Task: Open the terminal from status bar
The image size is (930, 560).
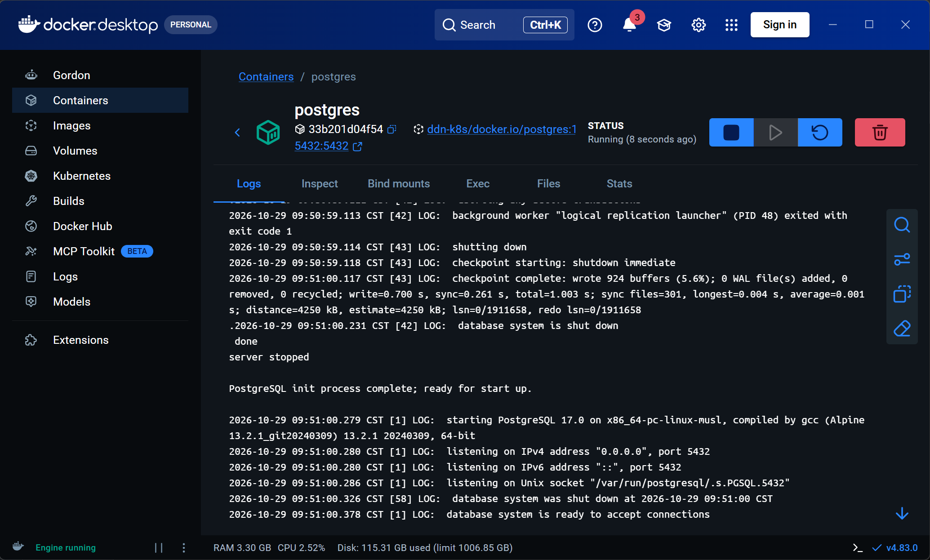Action: [x=857, y=547]
